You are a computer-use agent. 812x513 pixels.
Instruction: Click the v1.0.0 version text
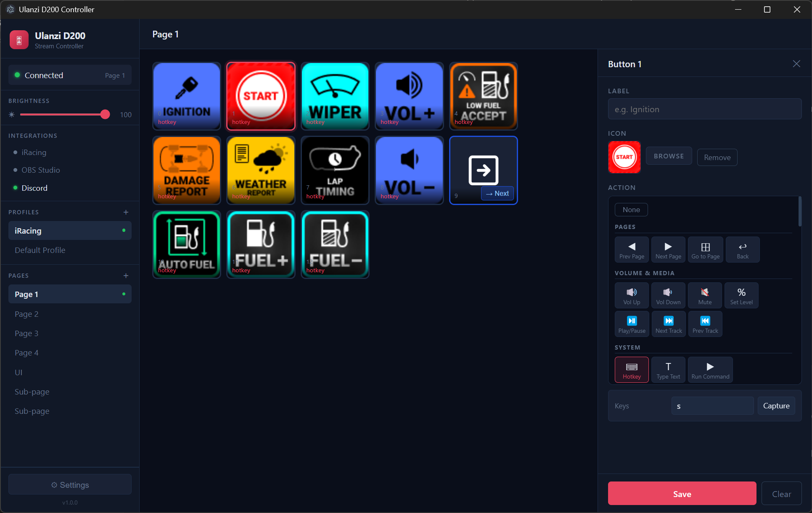(70, 502)
